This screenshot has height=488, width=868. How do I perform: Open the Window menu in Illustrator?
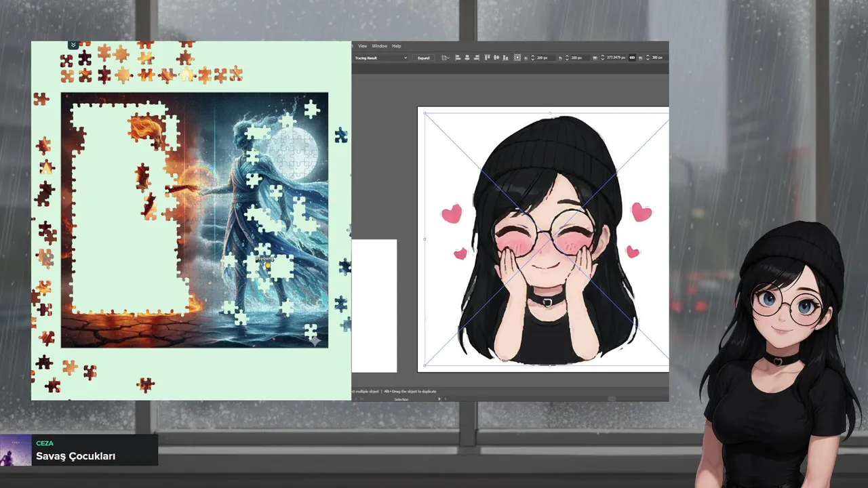(379, 46)
